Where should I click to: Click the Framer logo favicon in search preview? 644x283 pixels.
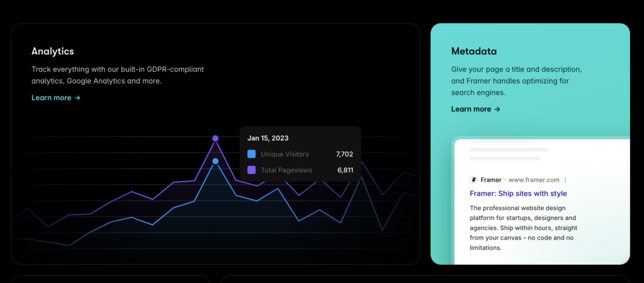coord(474,180)
